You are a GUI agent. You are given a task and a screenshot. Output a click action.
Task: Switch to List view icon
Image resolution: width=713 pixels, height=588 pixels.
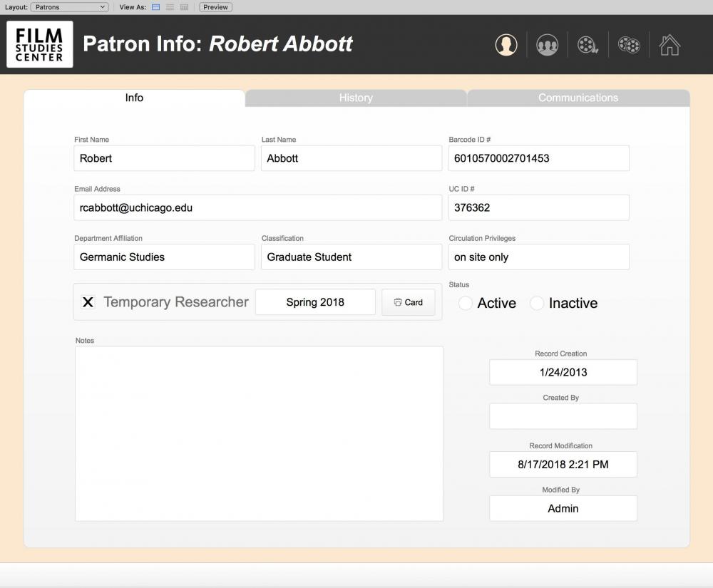(x=170, y=7)
